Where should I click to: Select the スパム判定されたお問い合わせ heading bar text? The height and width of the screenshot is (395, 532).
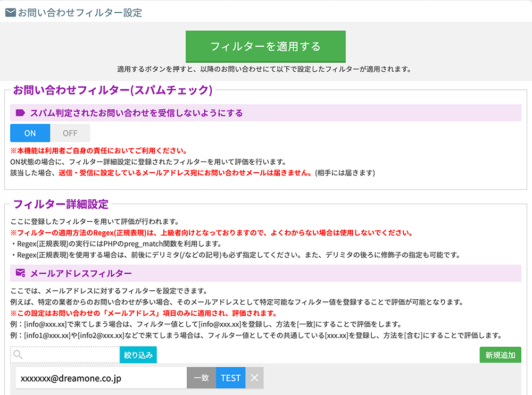[x=136, y=113]
